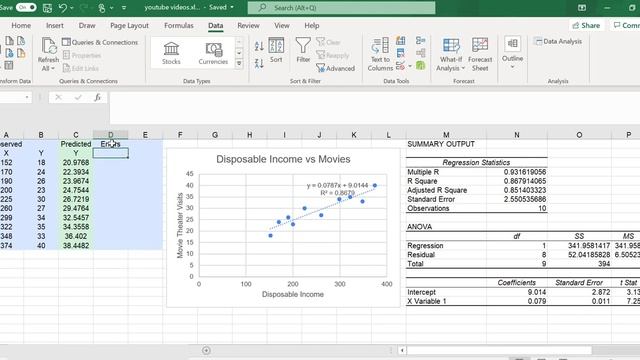Open the What-If Analysis menu
The image size is (640, 360).
[x=451, y=55]
